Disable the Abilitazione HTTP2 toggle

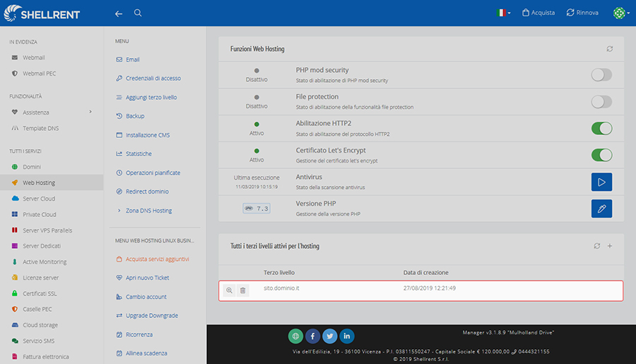[601, 129]
